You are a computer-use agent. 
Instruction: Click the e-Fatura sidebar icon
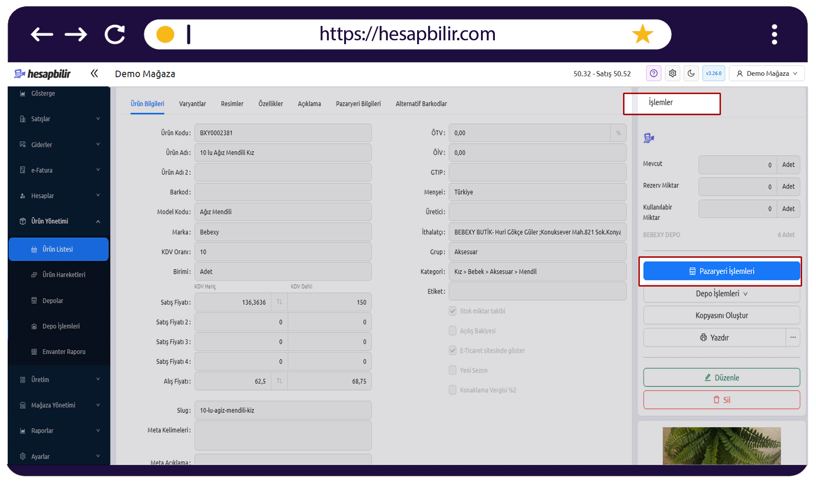coord(23,170)
